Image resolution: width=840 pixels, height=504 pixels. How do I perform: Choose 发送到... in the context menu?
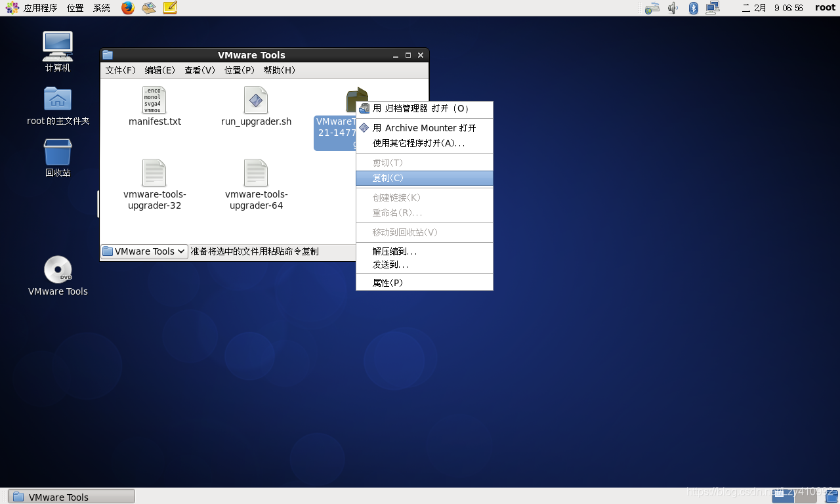pos(425,264)
